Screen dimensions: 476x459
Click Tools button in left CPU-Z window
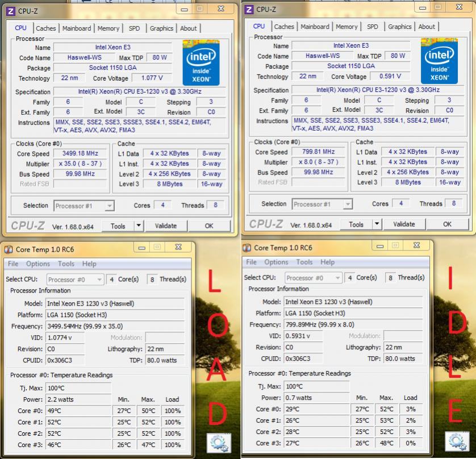pyautogui.click(x=118, y=226)
